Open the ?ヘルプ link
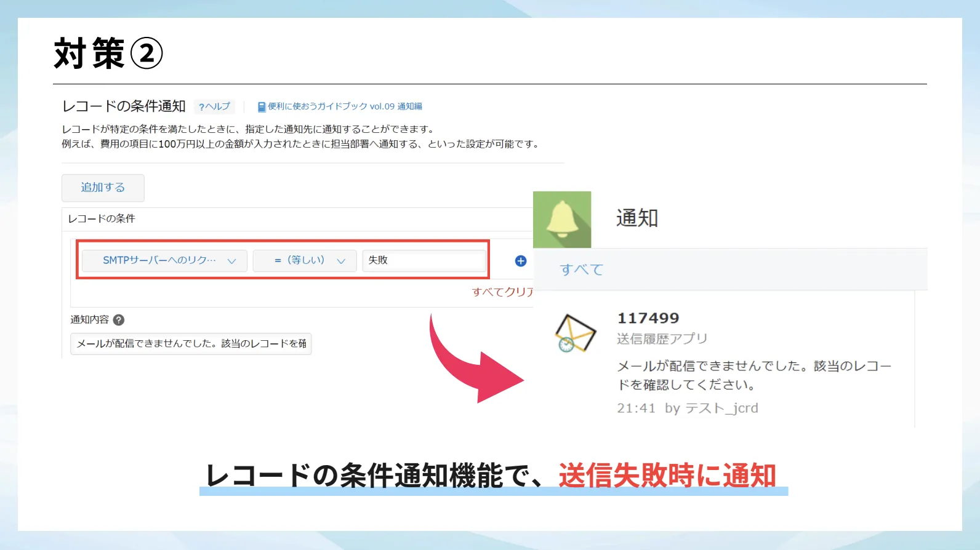The height and width of the screenshot is (550, 980). pos(214,106)
